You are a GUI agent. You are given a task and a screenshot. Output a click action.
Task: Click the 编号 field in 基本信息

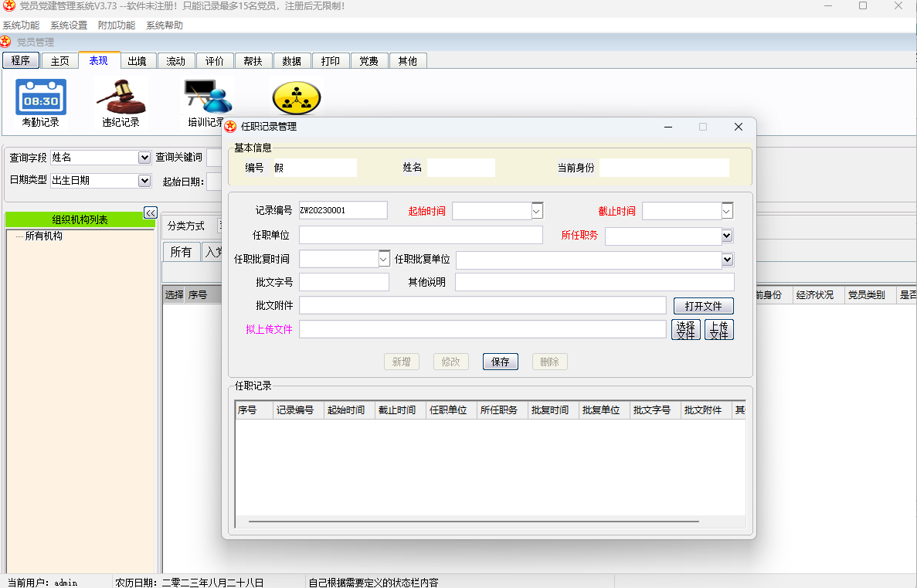(314, 168)
